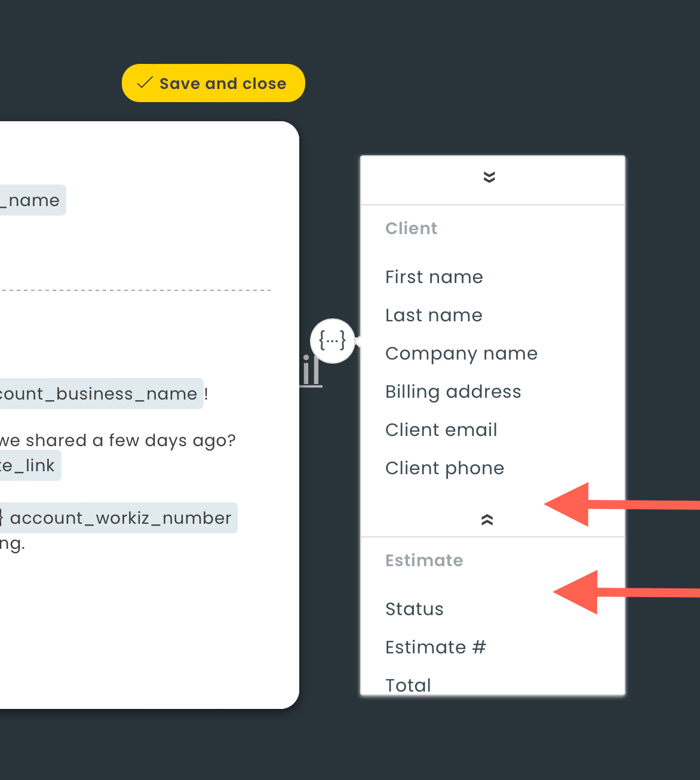This screenshot has height=780, width=700.
Task: Open the curly-braces variables picker icon
Action: [333, 341]
